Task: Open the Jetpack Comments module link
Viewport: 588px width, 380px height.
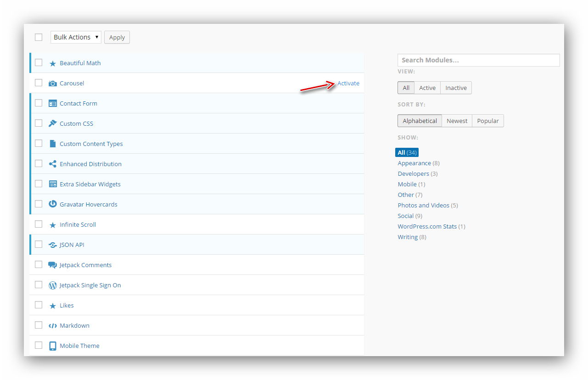Action: point(86,265)
